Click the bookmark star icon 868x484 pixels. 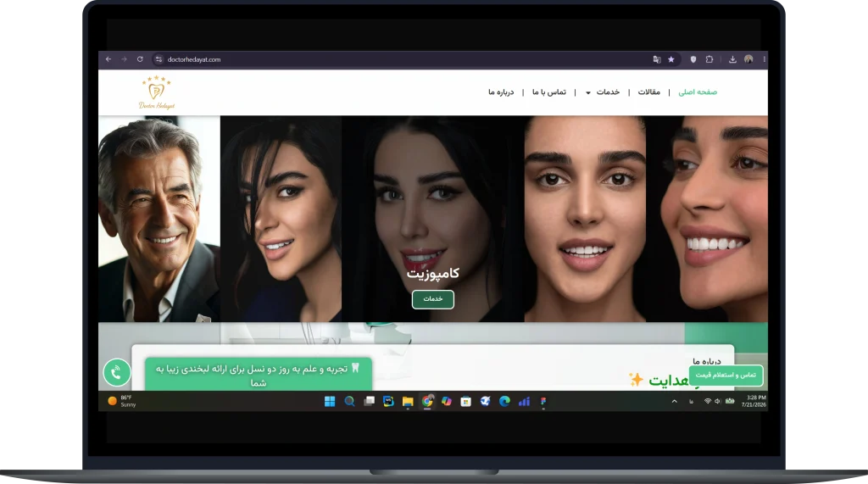point(671,59)
